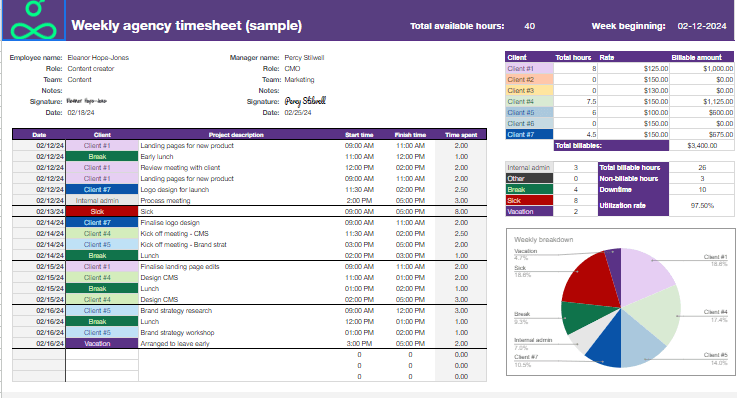Click the green 'Break' category label in summary
737x398 pixels.
[529, 189]
